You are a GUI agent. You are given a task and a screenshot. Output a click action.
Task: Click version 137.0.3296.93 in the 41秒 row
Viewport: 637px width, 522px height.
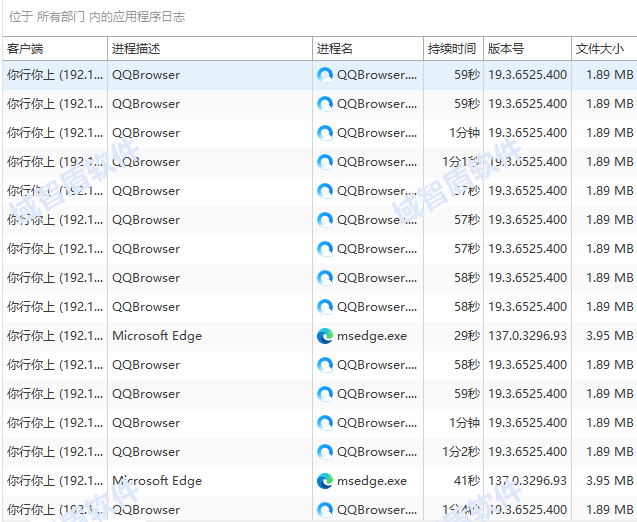pyautogui.click(x=527, y=481)
